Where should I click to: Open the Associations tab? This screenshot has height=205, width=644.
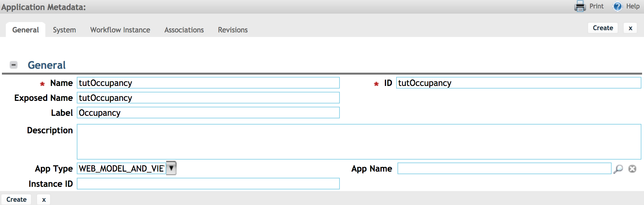point(184,30)
